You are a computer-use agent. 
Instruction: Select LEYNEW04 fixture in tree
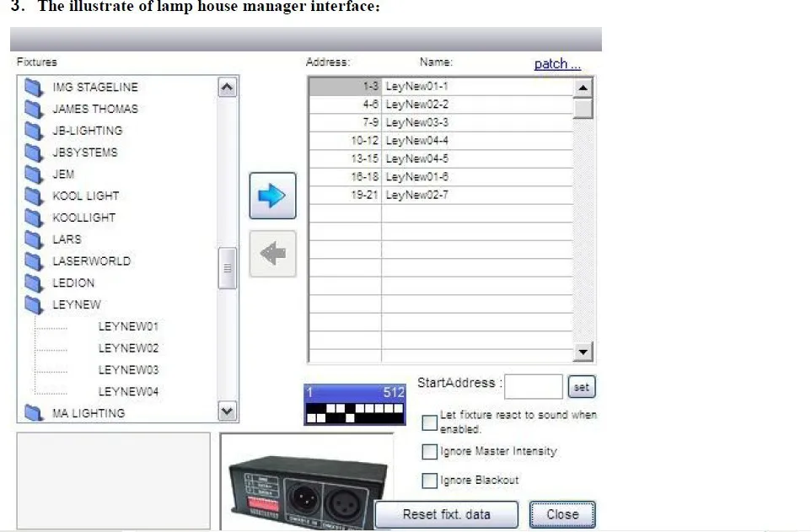(128, 392)
